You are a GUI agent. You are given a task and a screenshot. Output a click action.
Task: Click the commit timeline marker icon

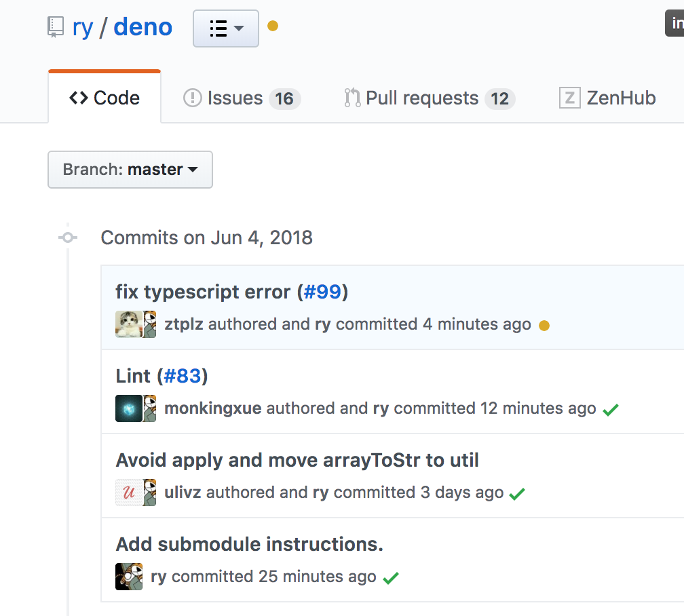[x=68, y=237]
